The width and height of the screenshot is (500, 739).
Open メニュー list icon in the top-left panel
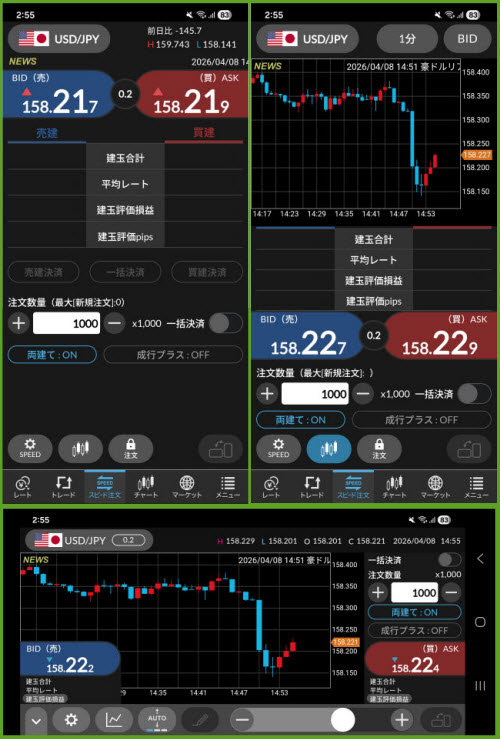coord(228,487)
